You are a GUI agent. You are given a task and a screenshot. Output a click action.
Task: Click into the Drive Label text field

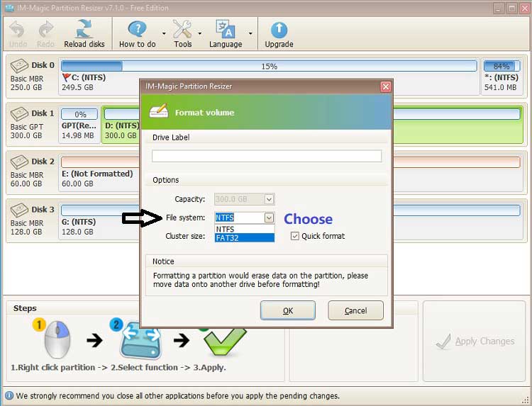coord(267,156)
